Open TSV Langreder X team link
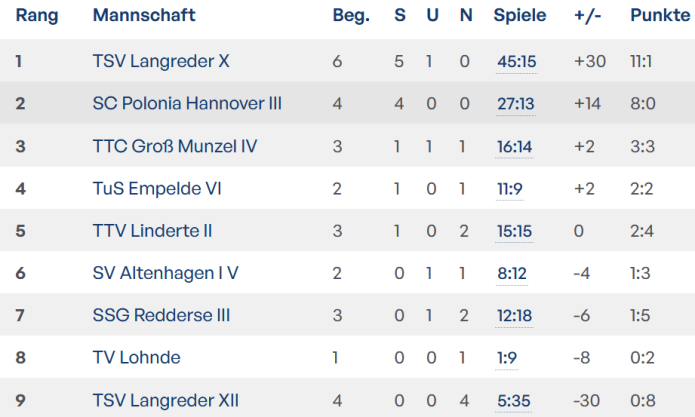The width and height of the screenshot is (695, 417). 161,62
